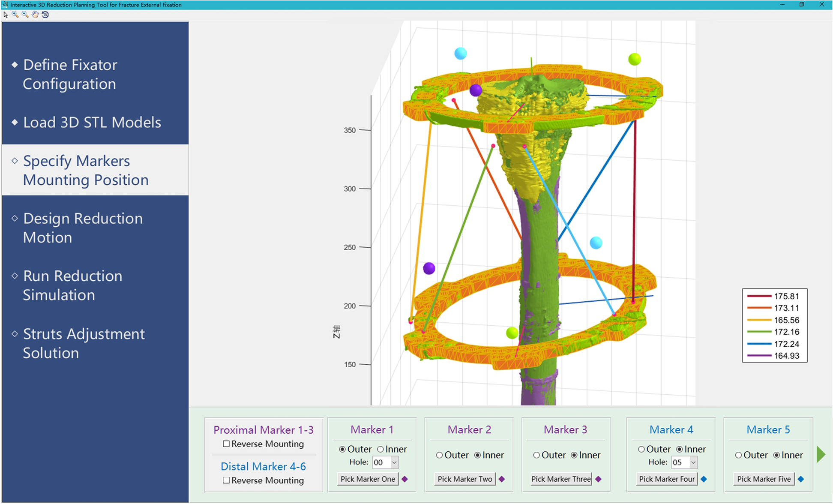The height and width of the screenshot is (504, 833).
Task: Click the Marker 5 heading
Action: [x=768, y=429]
